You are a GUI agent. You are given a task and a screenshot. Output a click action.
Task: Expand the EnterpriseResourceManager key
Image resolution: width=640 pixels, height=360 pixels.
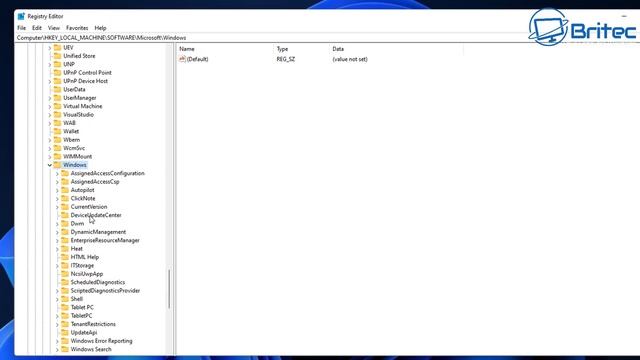57,240
